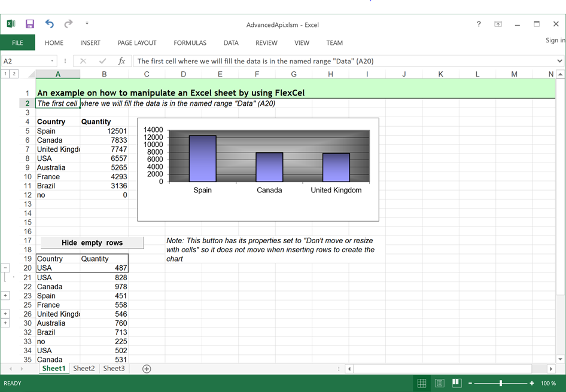Switch to Page Layout view icon
The image size is (566, 392).
point(439,383)
